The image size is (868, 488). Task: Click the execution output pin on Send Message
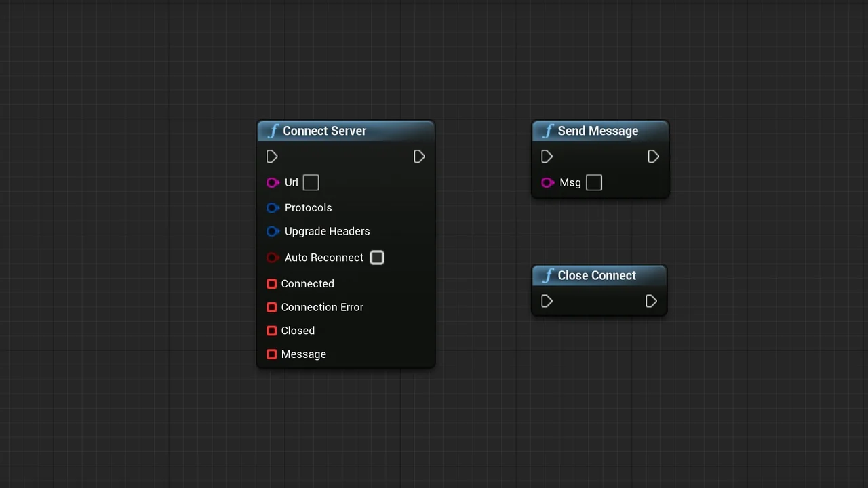click(653, 157)
